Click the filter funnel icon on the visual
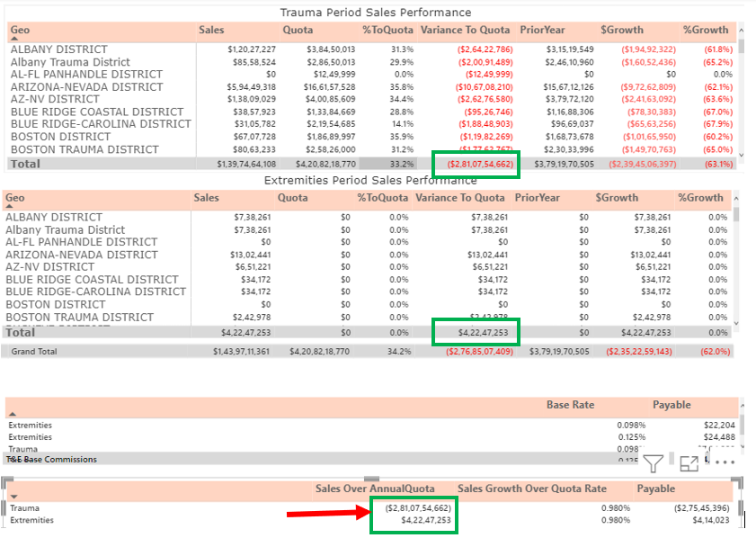The height and width of the screenshot is (538, 756). 654,463
